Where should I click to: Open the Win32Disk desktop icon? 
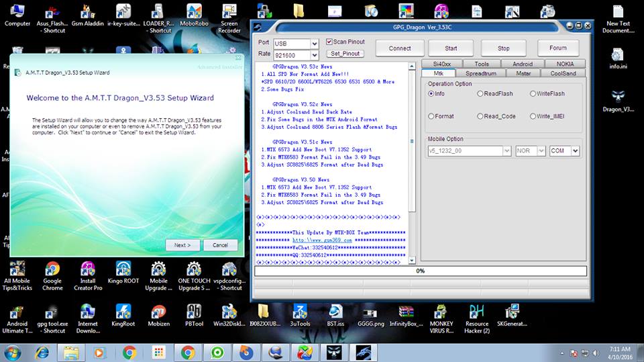click(229, 315)
